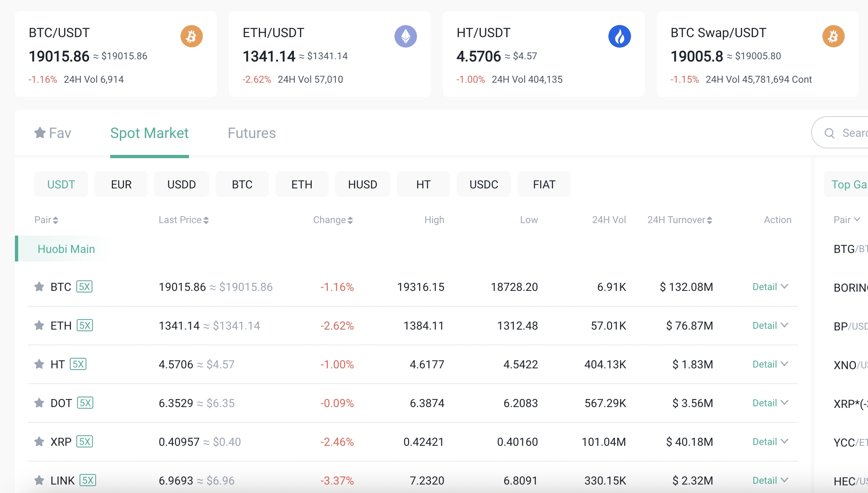Favorite the BTC pair with its star
868x493 pixels.
click(x=39, y=287)
